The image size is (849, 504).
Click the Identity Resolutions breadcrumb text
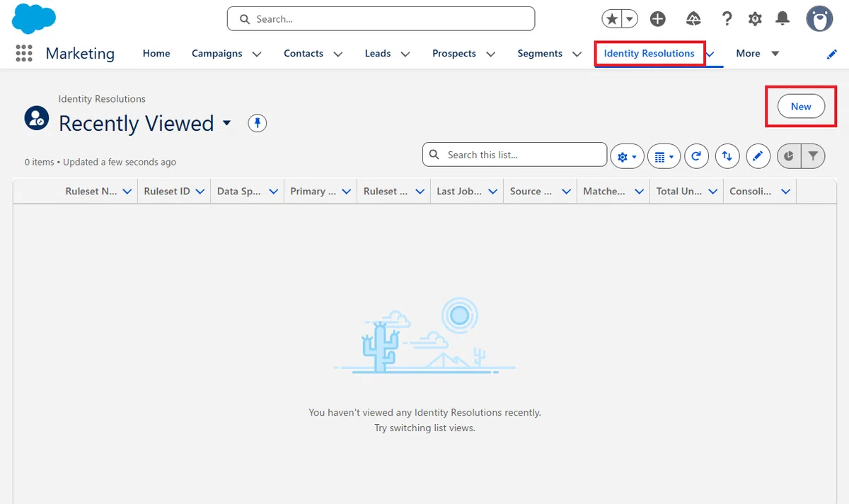tap(102, 99)
